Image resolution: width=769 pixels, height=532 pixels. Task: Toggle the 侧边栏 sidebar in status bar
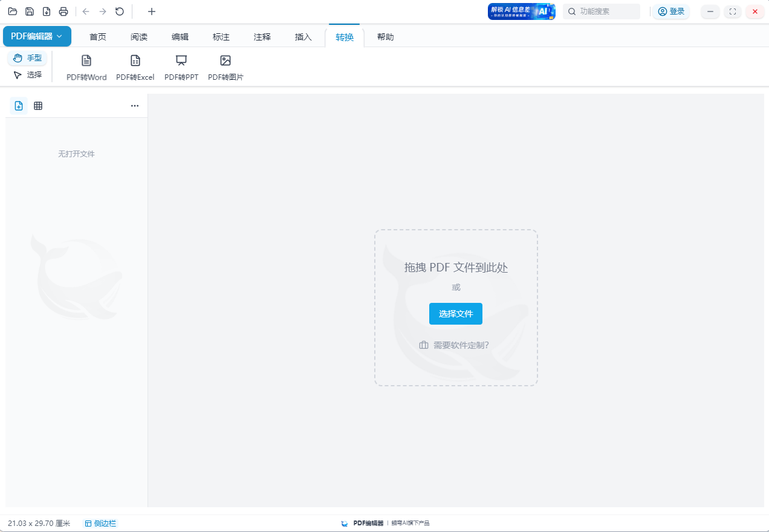[100, 523]
